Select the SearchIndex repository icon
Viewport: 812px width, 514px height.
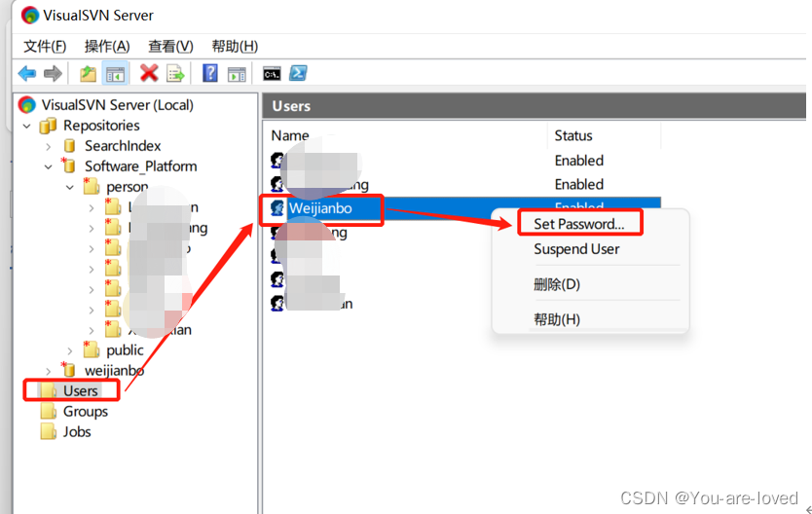pos(69,146)
